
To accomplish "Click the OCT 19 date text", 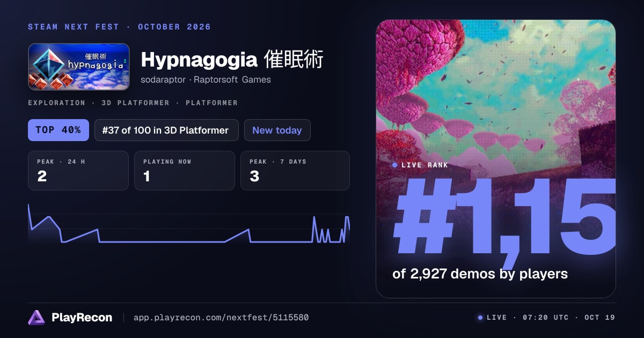I will 600,318.
